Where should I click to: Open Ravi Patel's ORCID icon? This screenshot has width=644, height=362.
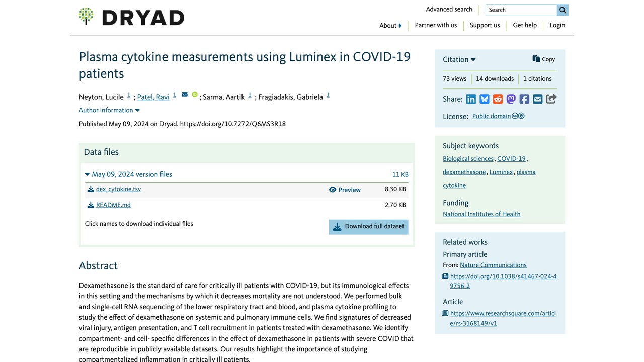[195, 94]
